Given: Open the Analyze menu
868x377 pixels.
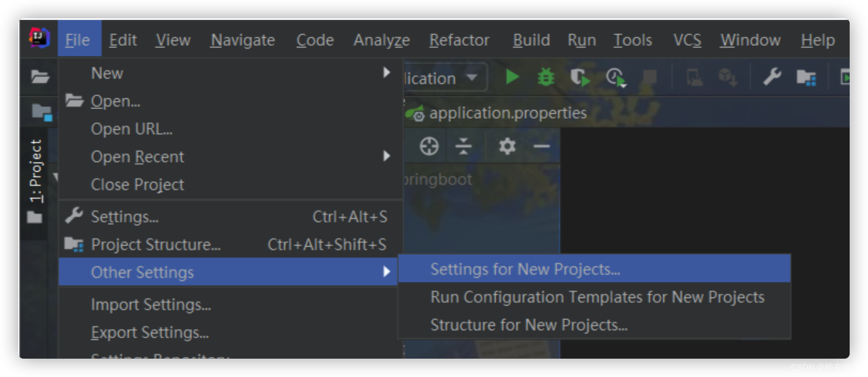Looking at the screenshot, I should pos(382,40).
